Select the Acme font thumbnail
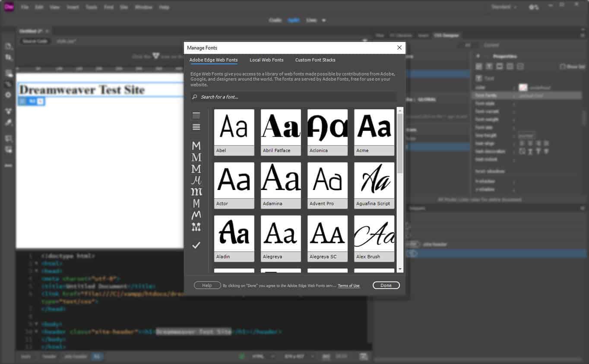Screen dimensions: 589x364 [374, 132]
